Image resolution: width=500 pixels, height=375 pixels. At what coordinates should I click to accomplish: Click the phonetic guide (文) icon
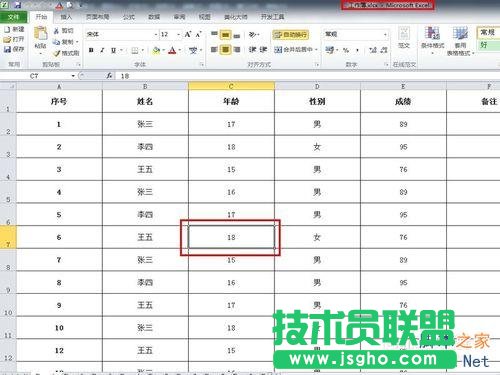click(193, 50)
